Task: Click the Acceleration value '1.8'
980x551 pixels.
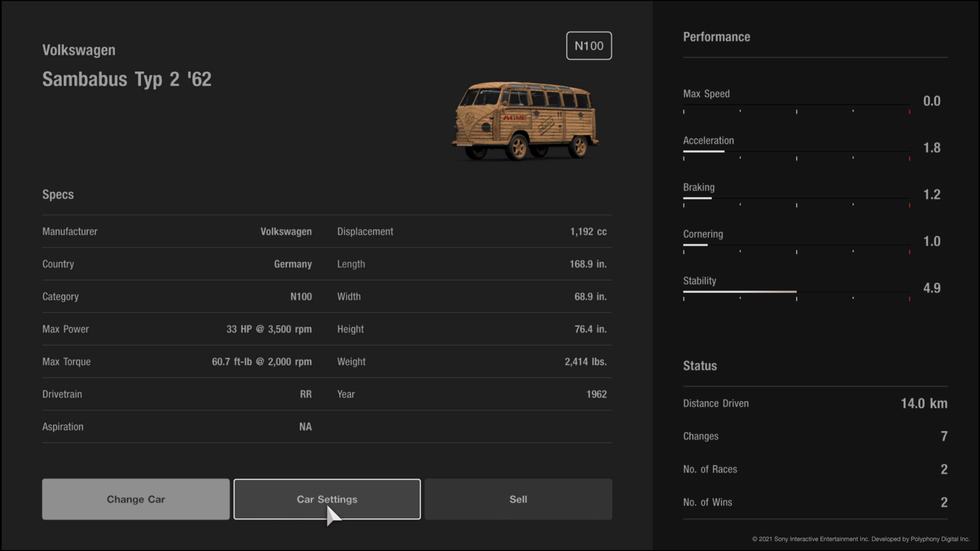Action: [x=932, y=148]
